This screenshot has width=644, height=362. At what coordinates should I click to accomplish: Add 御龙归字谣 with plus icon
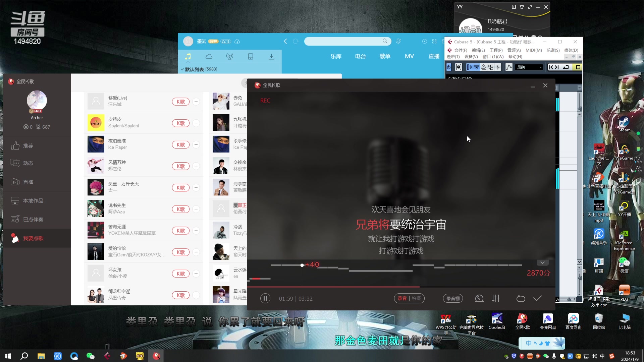click(x=196, y=295)
